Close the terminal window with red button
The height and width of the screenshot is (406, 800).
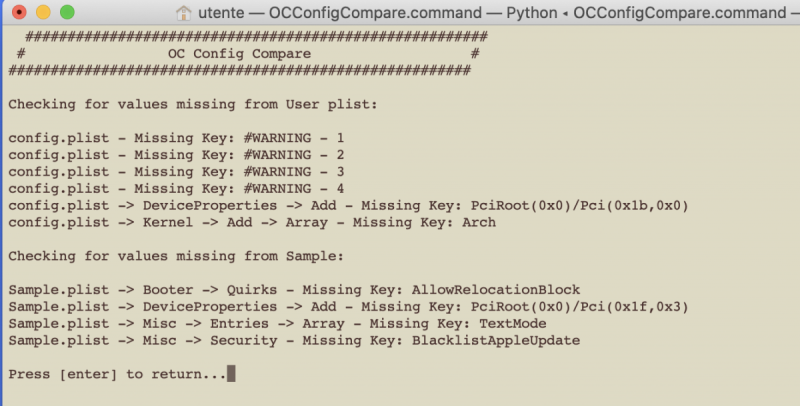(19, 13)
